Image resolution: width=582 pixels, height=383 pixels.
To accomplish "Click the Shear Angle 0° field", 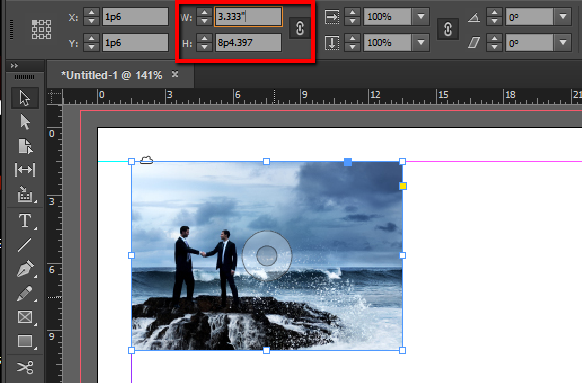I will click(x=530, y=43).
